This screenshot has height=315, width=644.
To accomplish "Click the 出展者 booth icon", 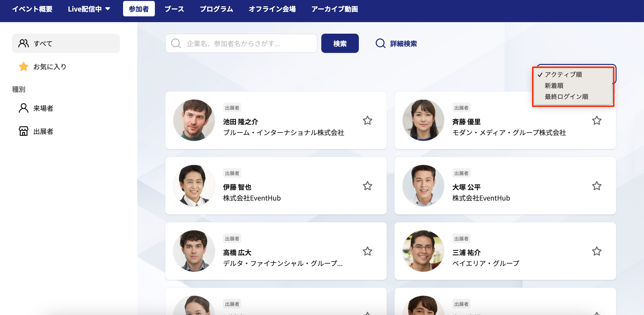I will coord(24,131).
